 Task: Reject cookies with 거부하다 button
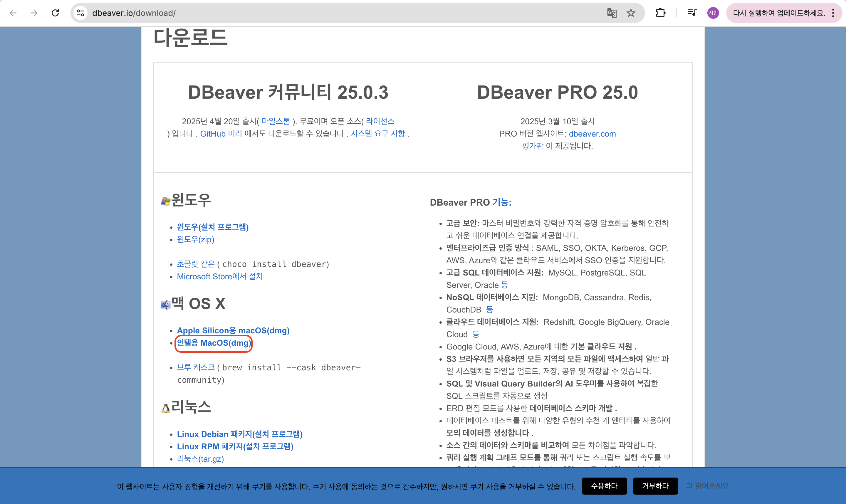pos(655,486)
